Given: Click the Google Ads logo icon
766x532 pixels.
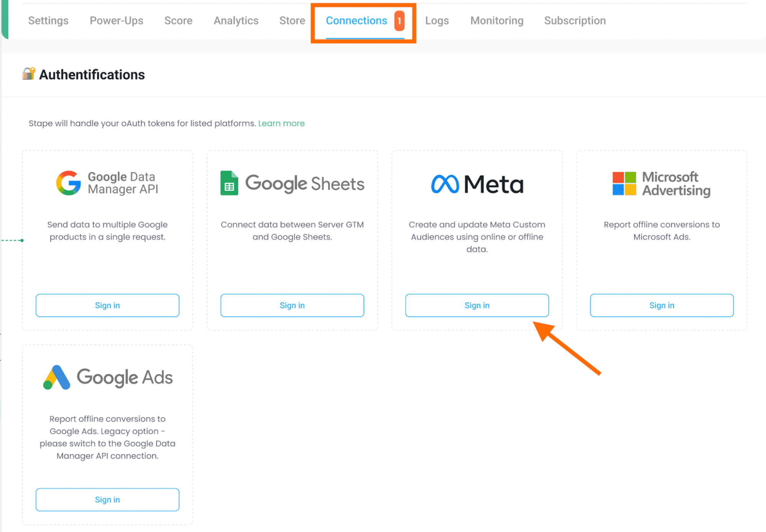Looking at the screenshot, I should click(57, 377).
